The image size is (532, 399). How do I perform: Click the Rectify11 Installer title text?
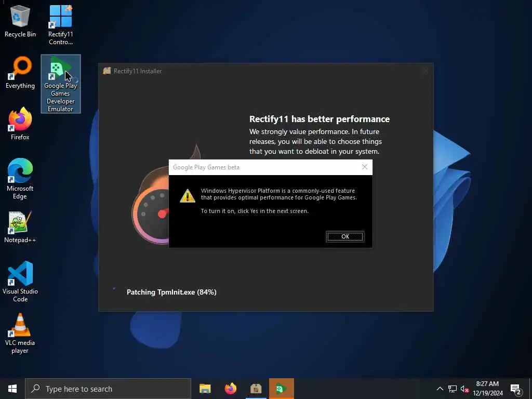[x=137, y=71]
